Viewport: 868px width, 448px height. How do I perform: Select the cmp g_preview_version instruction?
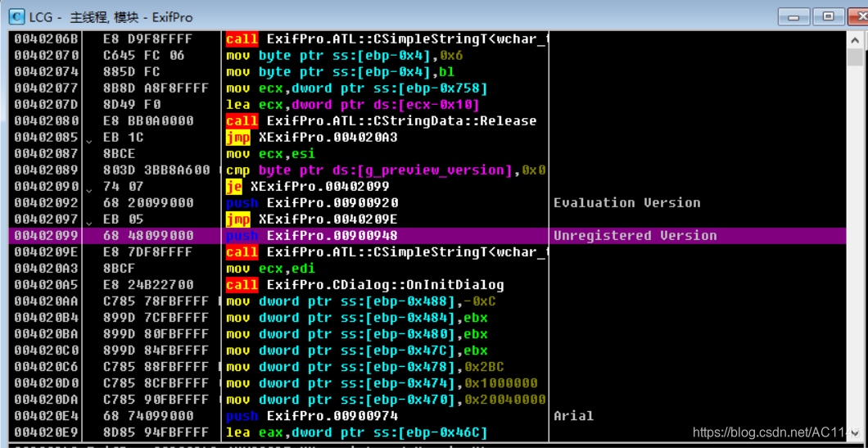pos(386,170)
